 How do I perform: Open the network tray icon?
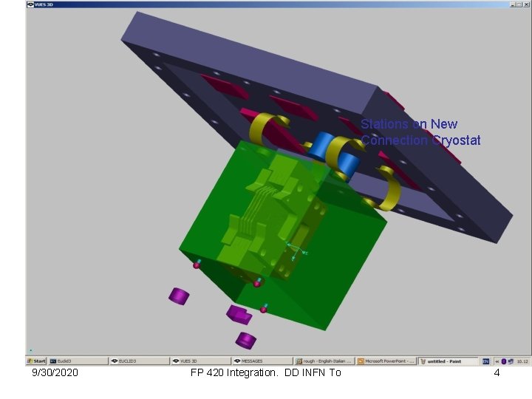coord(511,361)
